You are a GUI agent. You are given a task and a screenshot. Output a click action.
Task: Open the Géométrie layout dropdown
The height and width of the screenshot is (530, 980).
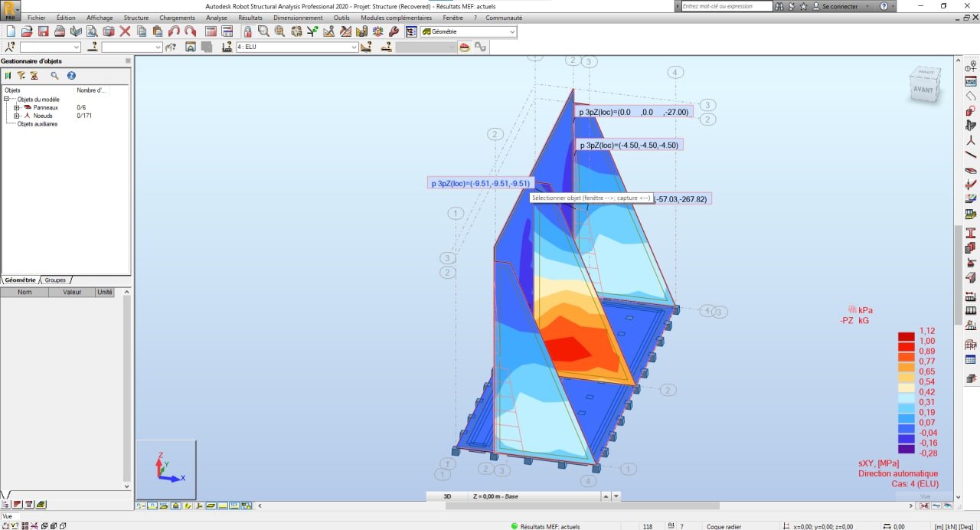coord(511,32)
